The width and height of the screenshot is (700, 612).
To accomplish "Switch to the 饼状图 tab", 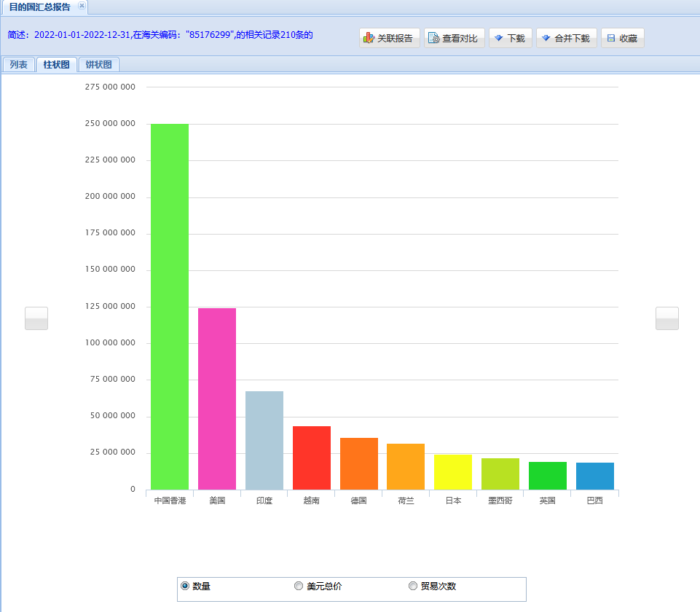I will [x=98, y=65].
